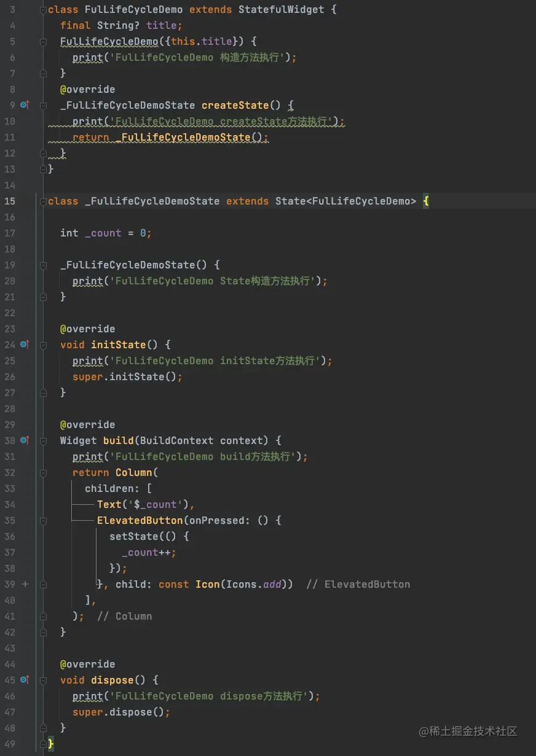This screenshot has width=536, height=756.
Task: Click the fold end marker on line 48
Action: pyautogui.click(x=43, y=728)
